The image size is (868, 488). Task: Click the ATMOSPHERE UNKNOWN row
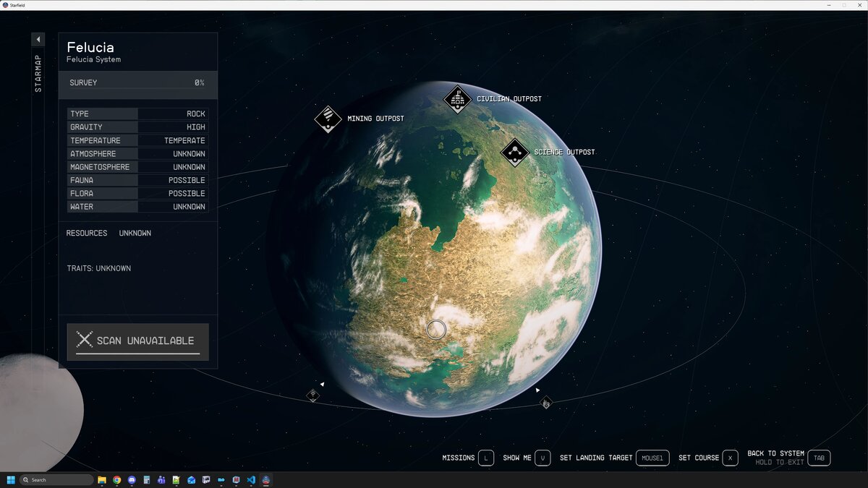[137, 154]
